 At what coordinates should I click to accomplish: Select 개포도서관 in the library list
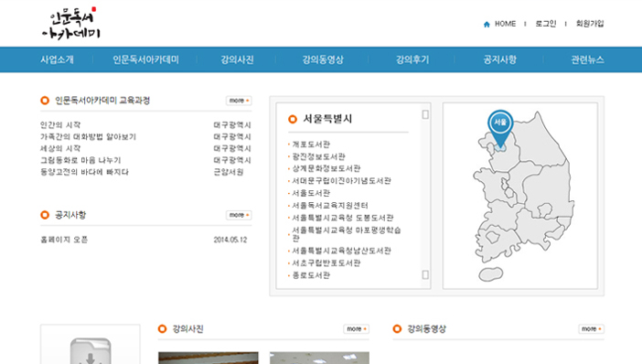pyautogui.click(x=311, y=145)
